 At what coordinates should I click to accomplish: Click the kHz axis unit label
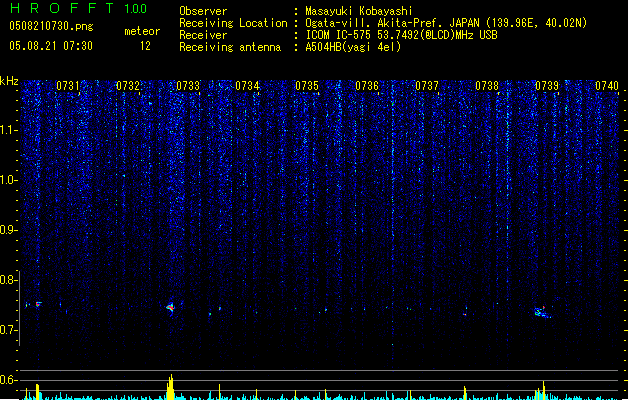[x=9, y=81]
